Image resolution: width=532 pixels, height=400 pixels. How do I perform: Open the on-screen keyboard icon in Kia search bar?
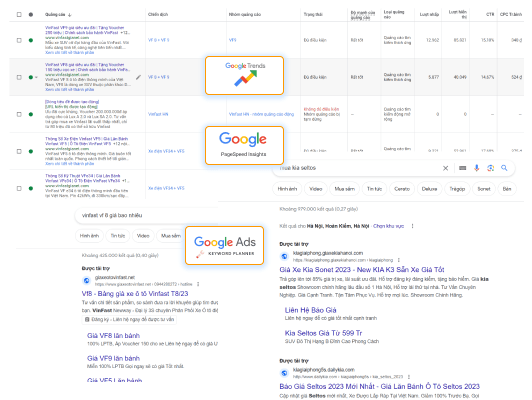pyautogui.click(x=462, y=168)
